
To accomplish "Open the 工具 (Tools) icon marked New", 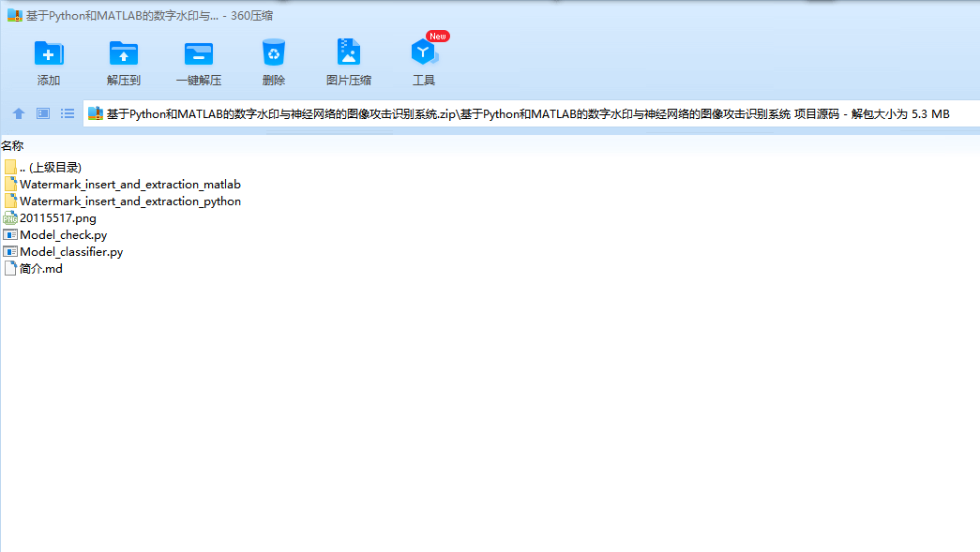I will click(x=424, y=52).
